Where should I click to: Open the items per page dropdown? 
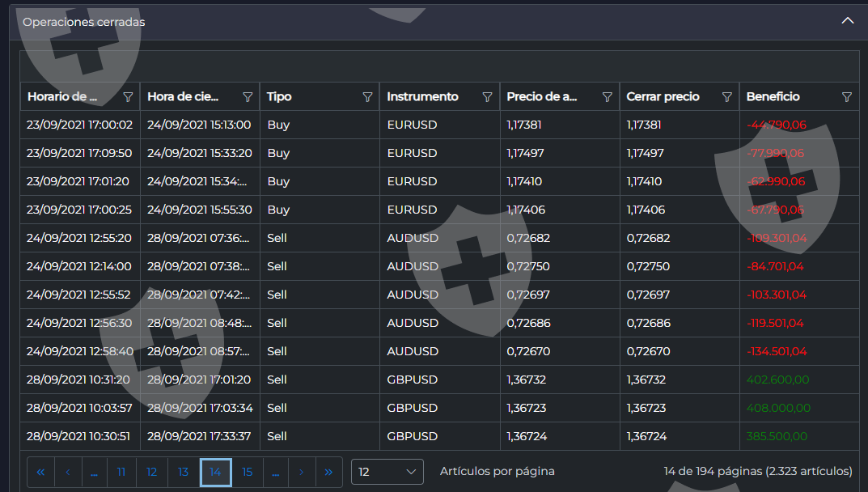pyautogui.click(x=387, y=472)
